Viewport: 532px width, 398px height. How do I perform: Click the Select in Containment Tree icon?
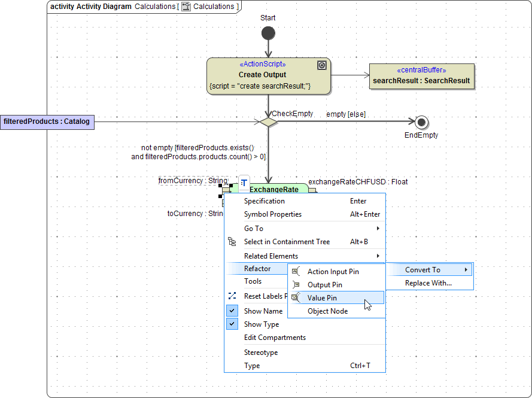[x=232, y=242]
